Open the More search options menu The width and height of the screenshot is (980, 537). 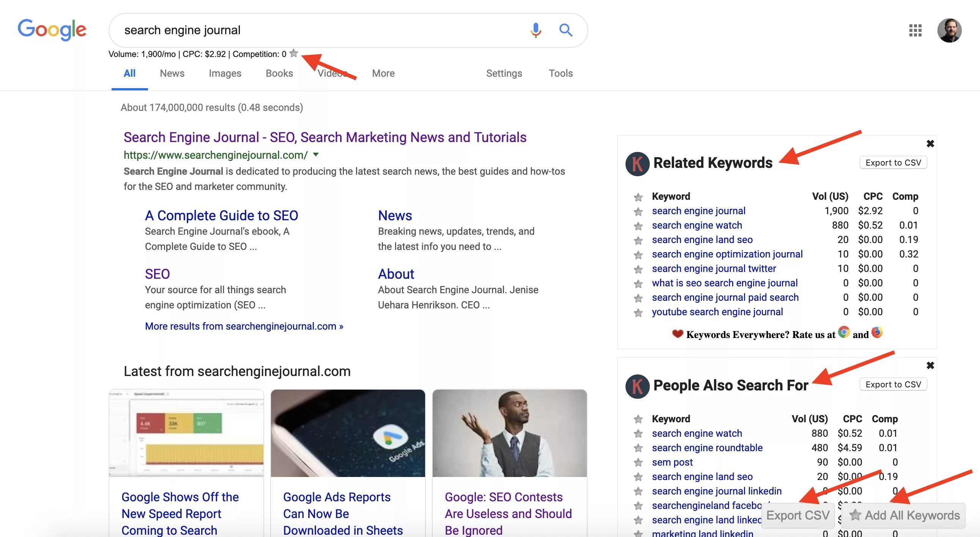click(383, 73)
